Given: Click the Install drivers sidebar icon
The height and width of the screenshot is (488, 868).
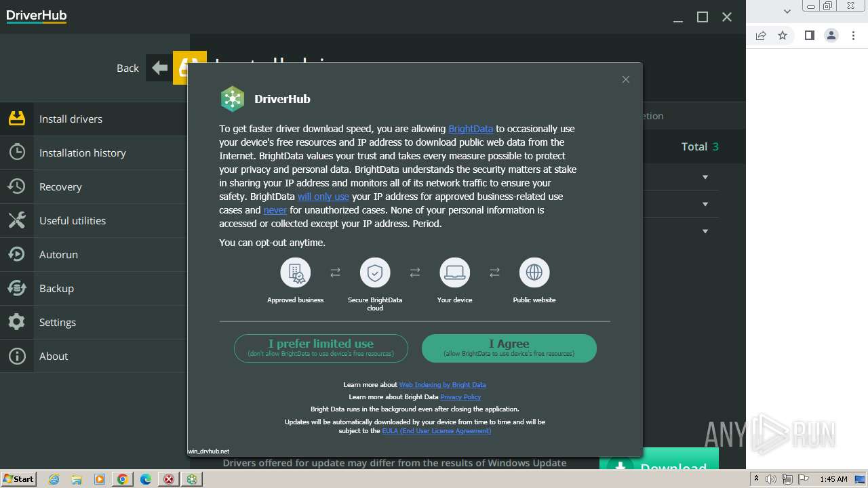Looking at the screenshot, I should (x=17, y=119).
